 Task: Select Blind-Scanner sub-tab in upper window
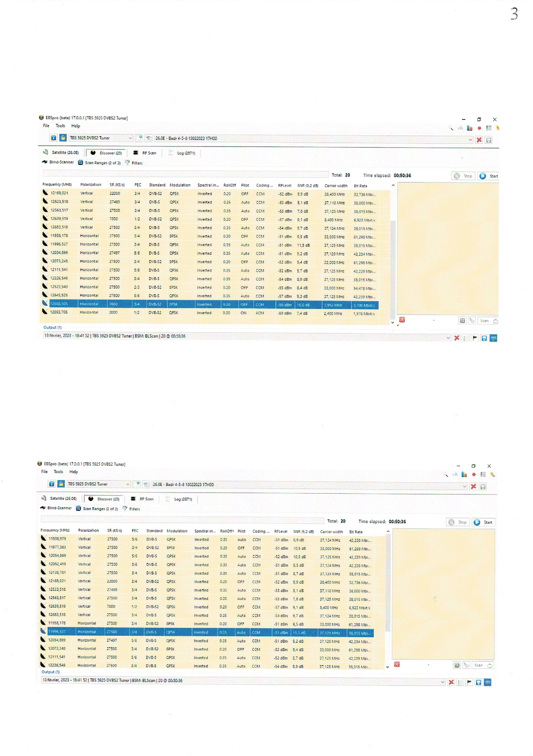click(x=58, y=162)
